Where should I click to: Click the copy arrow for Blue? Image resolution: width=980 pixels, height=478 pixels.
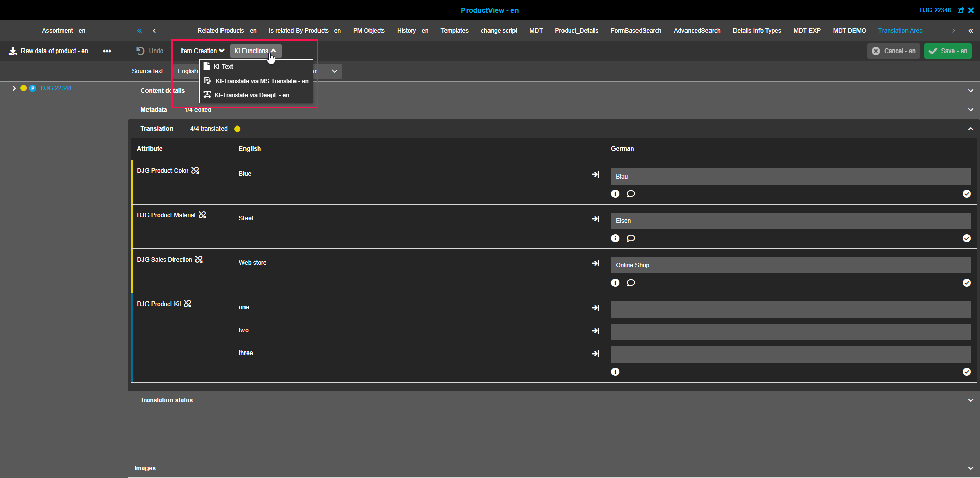pyautogui.click(x=595, y=174)
